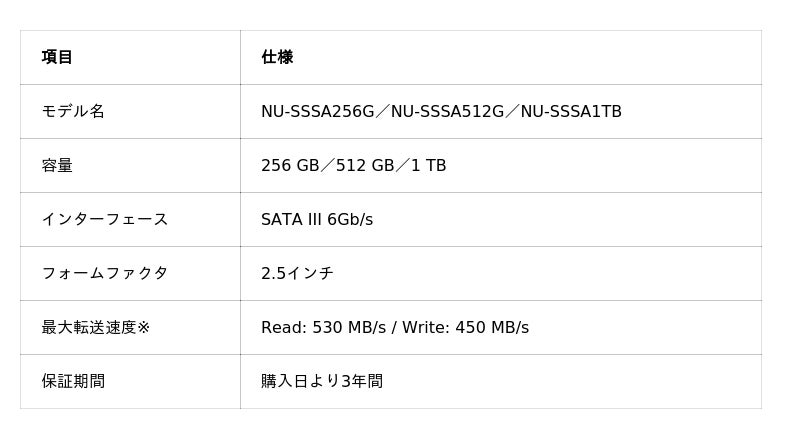Click the 仕様 column header
This screenshot has height=439, width=800.
click(277, 57)
